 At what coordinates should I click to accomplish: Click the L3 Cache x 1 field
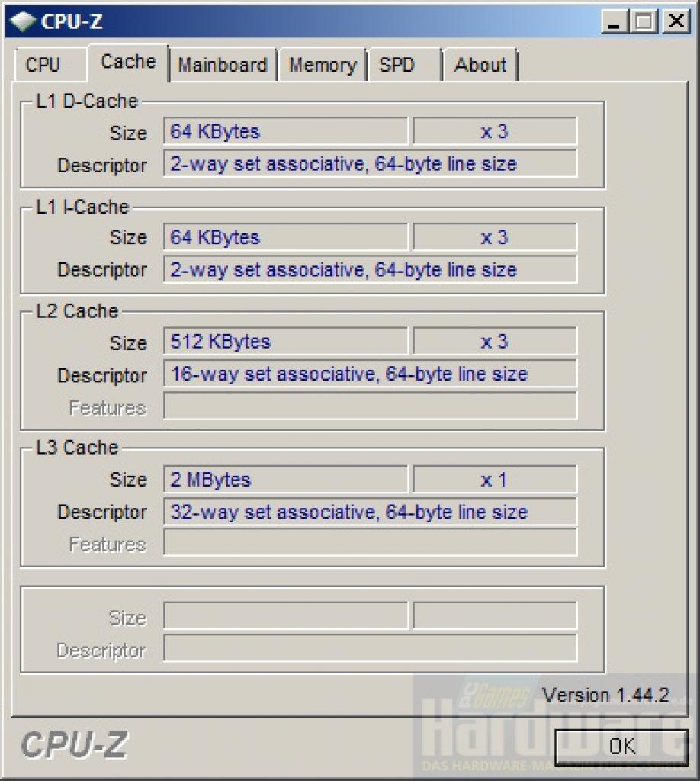pyautogui.click(x=494, y=480)
